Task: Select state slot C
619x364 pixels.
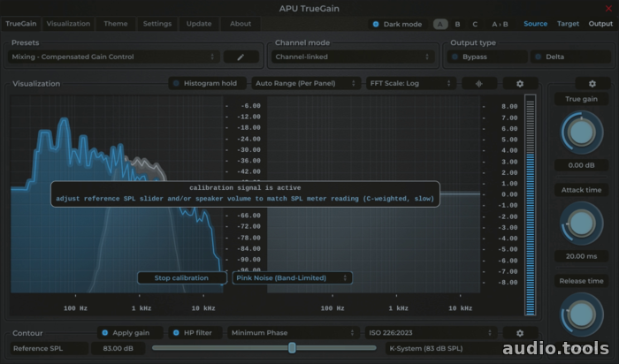Action: point(475,24)
